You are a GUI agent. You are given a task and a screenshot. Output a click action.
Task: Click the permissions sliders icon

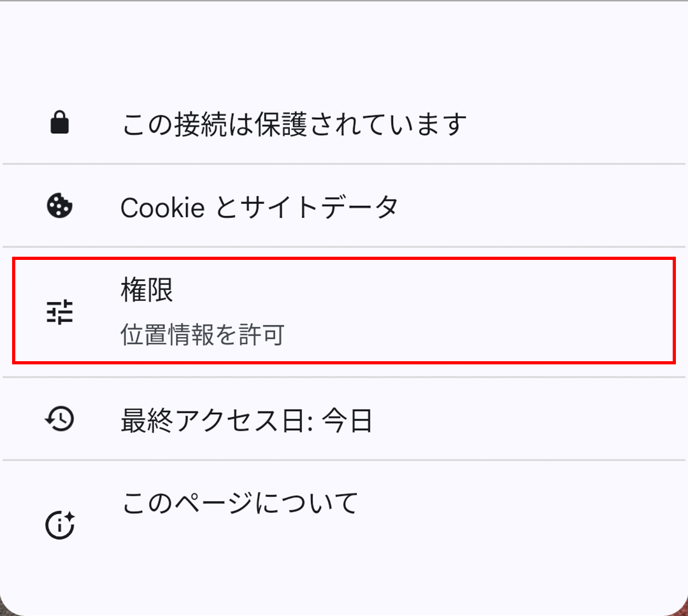point(60,312)
